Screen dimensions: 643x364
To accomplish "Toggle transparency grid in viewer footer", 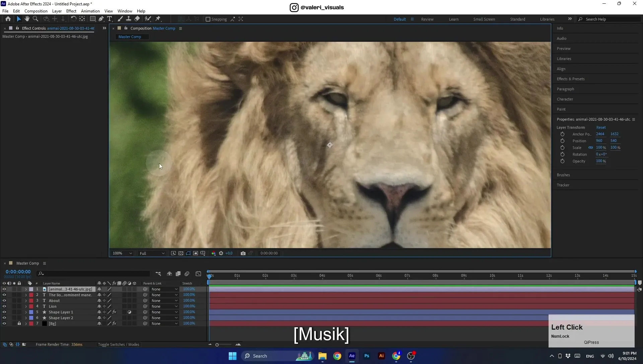I will [181, 253].
